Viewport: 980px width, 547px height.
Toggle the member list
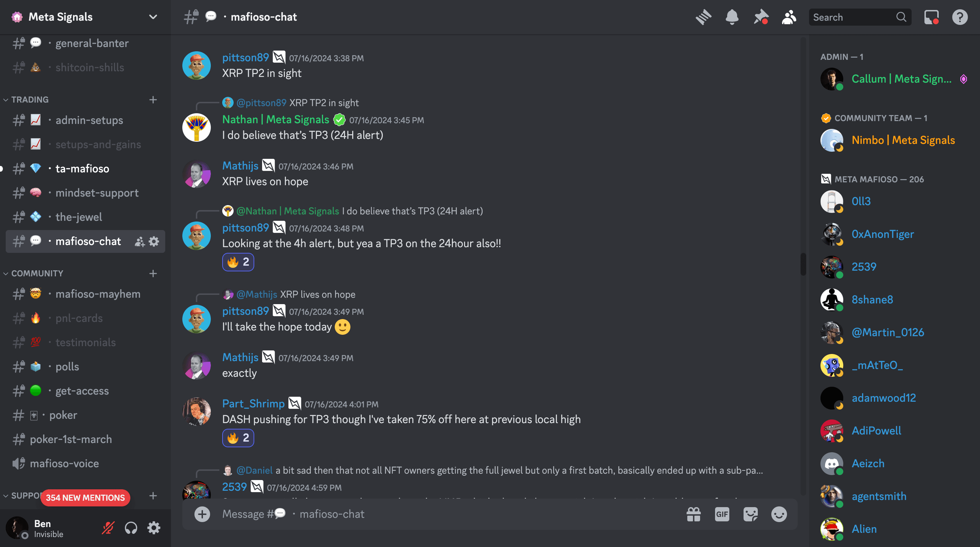[x=789, y=17]
